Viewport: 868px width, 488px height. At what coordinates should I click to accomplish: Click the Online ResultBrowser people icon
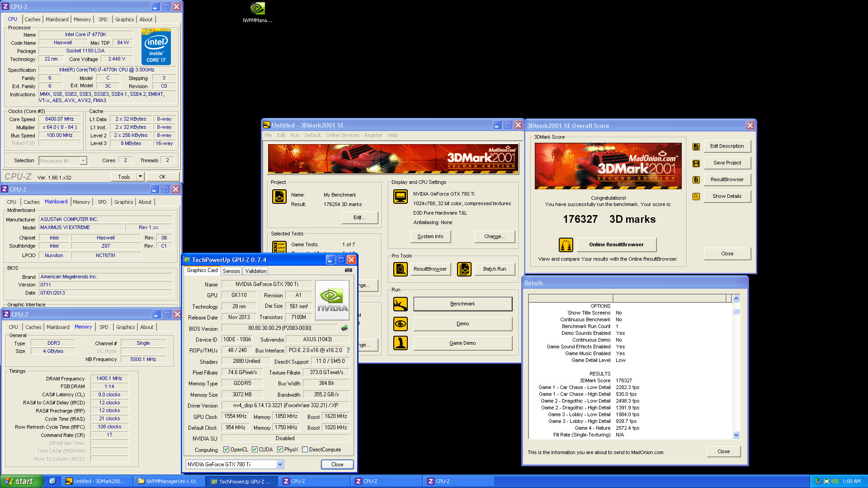click(x=566, y=244)
